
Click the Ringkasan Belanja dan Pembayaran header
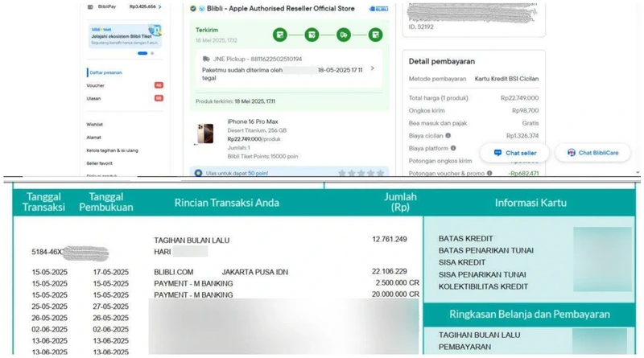coord(530,315)
